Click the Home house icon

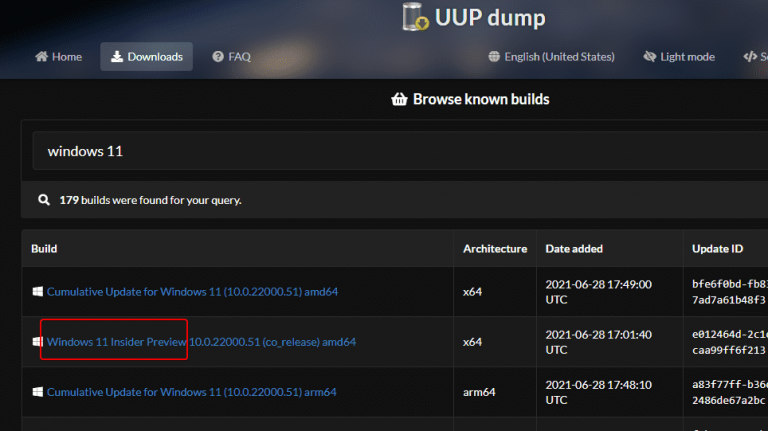pos(42,57)
